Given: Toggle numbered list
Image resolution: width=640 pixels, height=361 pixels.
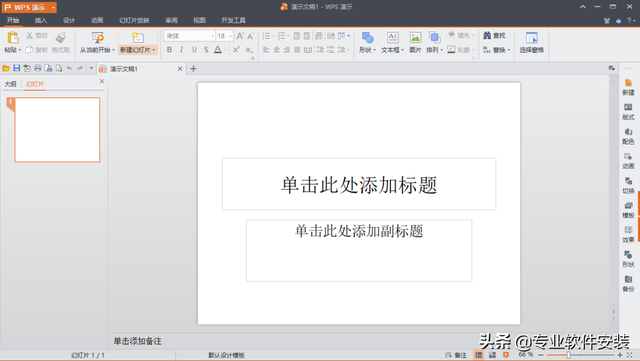Looking at the screenshot, I should 281,36.
